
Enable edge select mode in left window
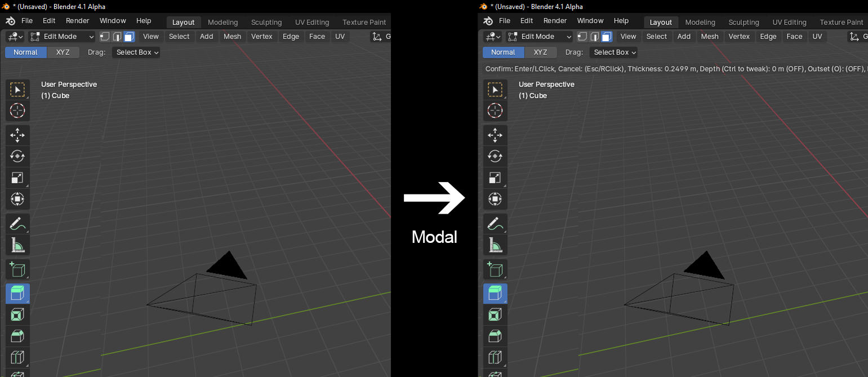pos(117,37)
